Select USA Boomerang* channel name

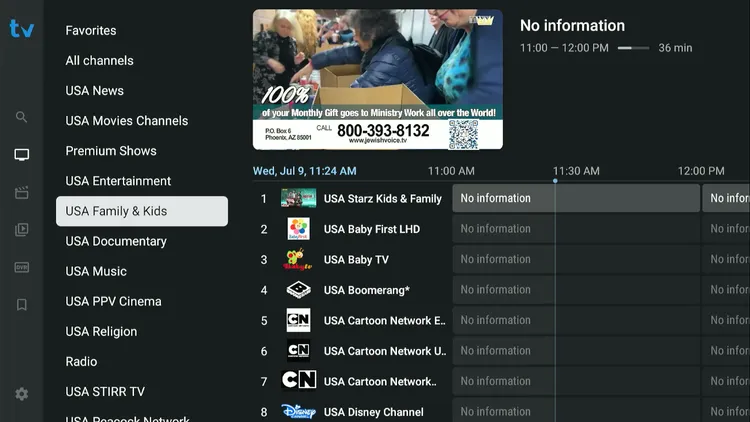[x=366, y=290]
